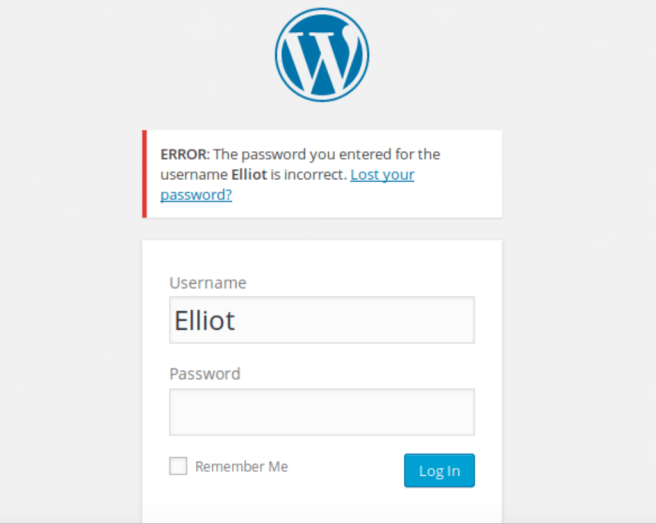Focus the Username input field
Screen dimensions: 656x524
pos(322,320)
